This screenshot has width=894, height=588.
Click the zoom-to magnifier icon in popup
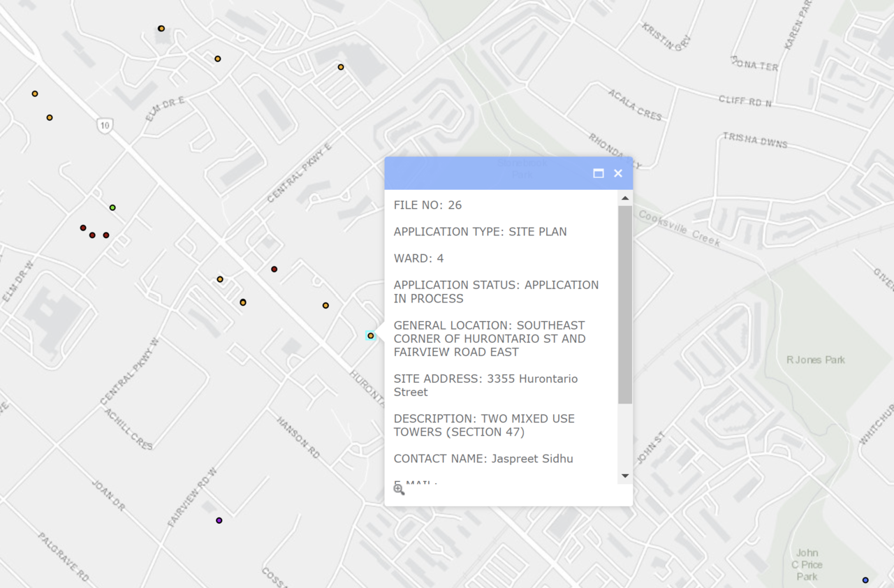coord(399,490)
